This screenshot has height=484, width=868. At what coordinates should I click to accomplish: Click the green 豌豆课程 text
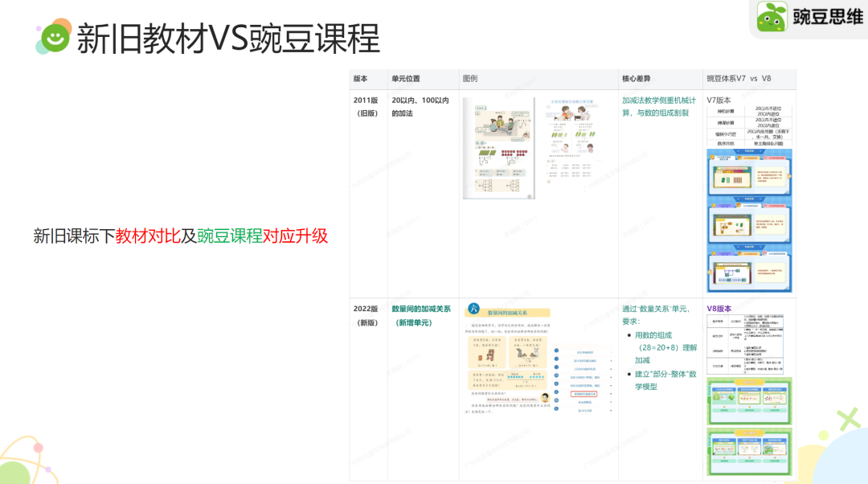230,236
